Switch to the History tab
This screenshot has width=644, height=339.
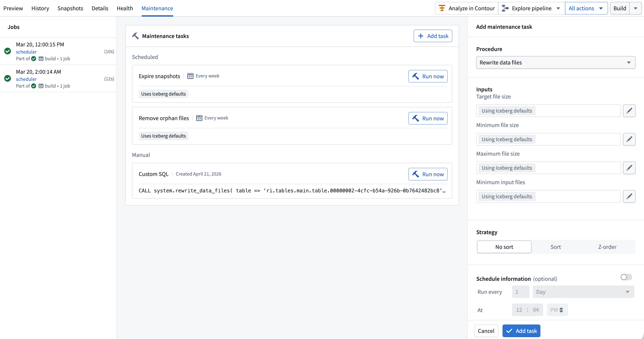[x=40, y=8]
